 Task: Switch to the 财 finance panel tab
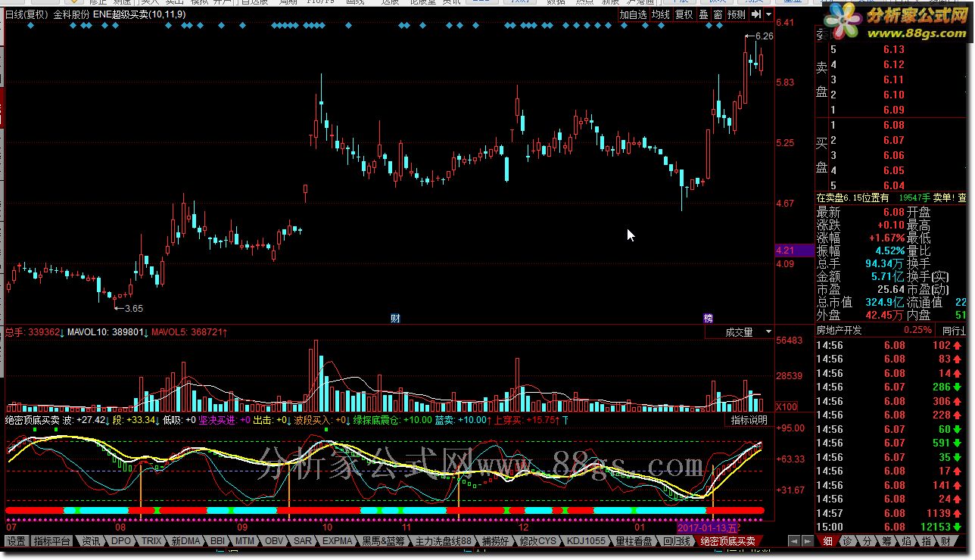(945, 541)
